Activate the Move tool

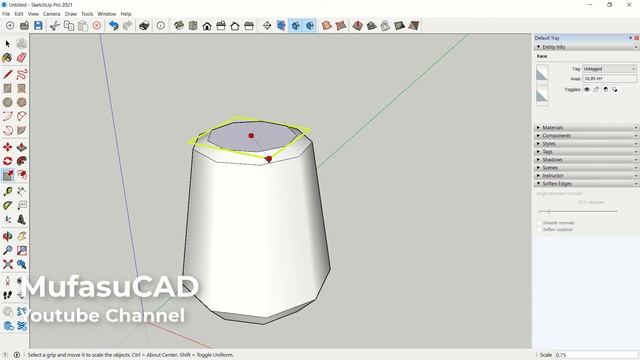tap(8, 147)
